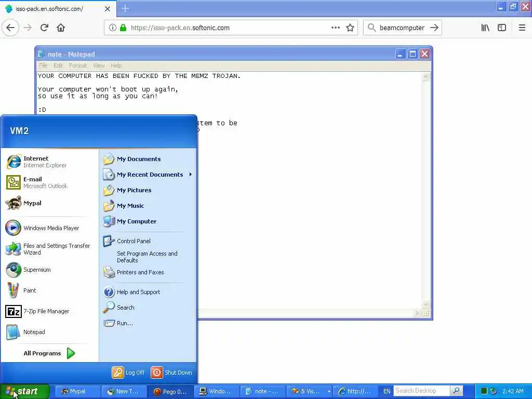Open Notepad Format menu
532x399 pixels.
click(x=78, y=65)
